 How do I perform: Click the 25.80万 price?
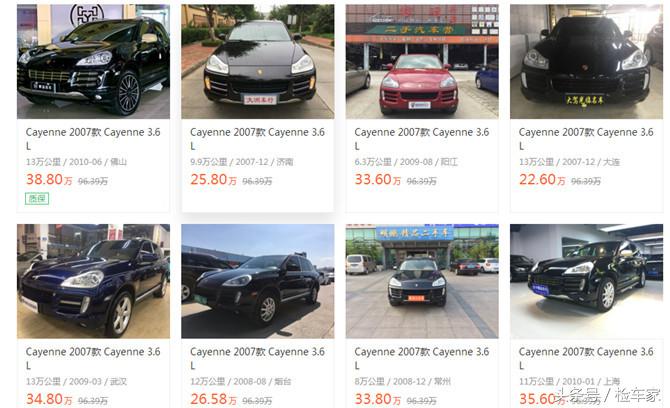213,179
